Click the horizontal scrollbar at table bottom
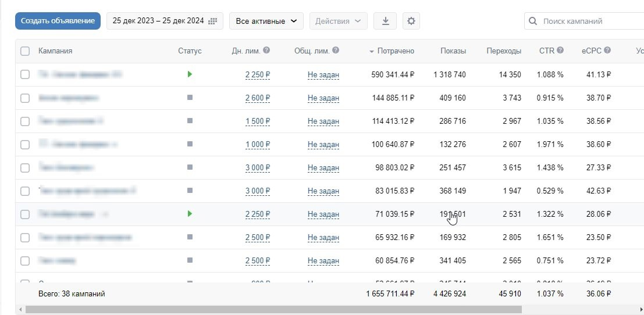This screenshot has height=315, width=644. (x=273, y=309)
